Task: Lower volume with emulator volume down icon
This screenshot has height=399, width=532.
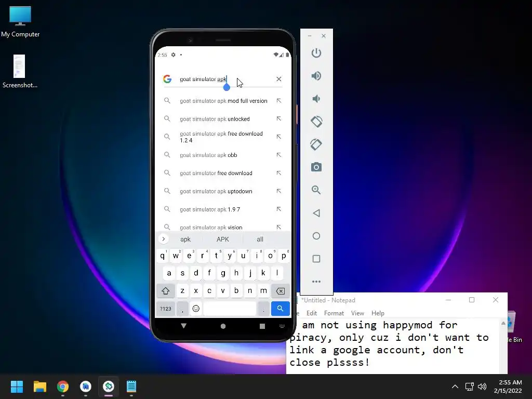Action: click(316, 99)
